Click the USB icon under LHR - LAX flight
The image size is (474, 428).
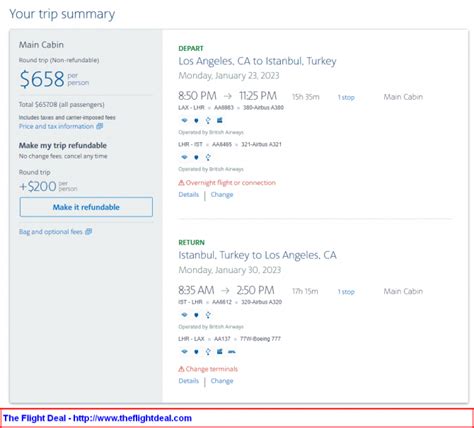click(x=208, y=351)
